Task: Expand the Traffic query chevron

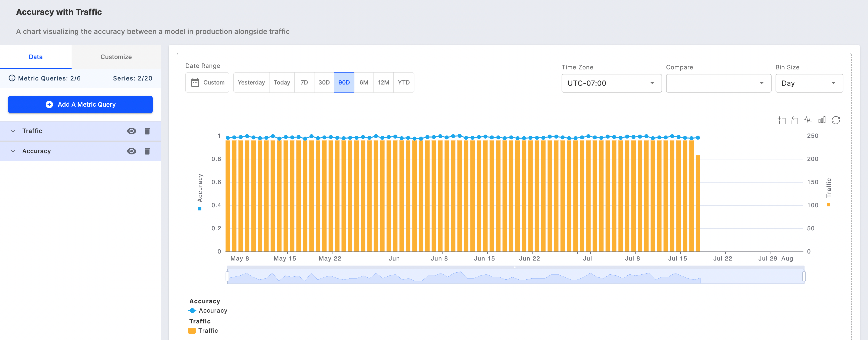Action: coord(13,131)
